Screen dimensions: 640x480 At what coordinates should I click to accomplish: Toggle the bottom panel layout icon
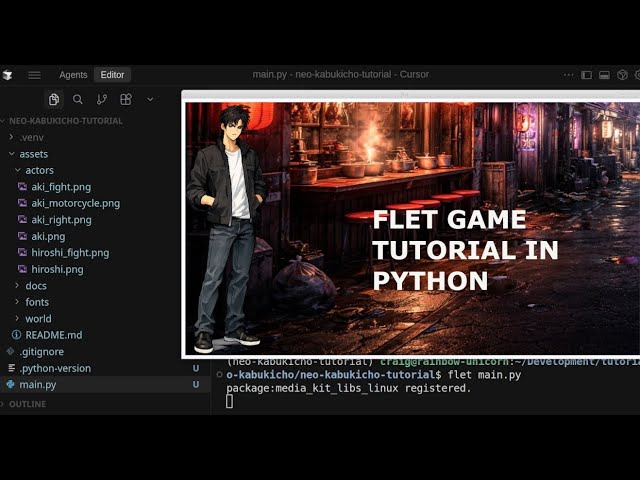pyautogui.click(x=604, y=75)
